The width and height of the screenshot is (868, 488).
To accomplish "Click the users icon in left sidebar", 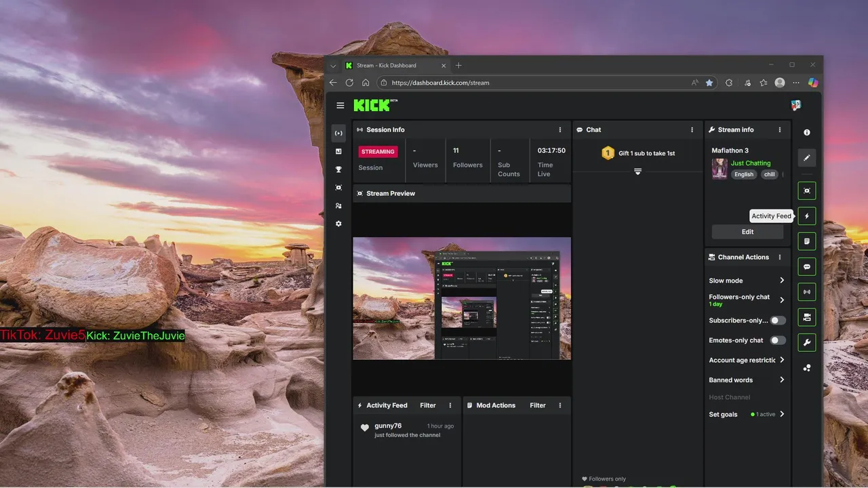I will point(338,206).
